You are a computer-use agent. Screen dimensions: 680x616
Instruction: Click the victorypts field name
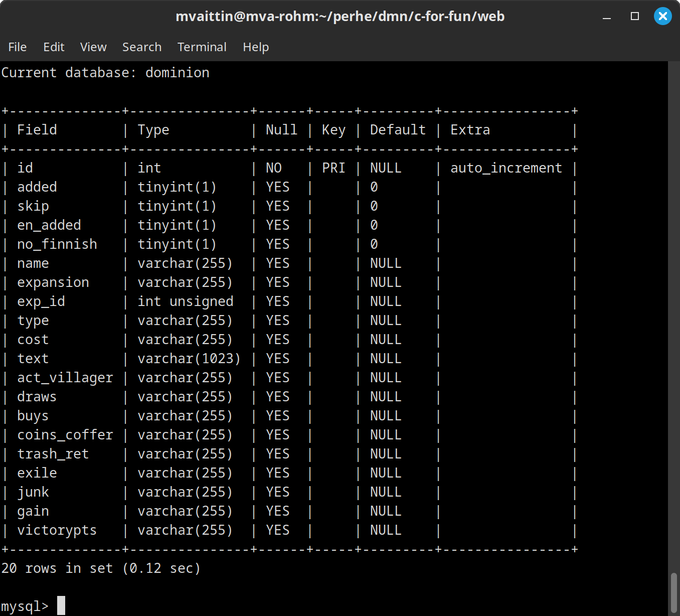click(x=57, y=530)
